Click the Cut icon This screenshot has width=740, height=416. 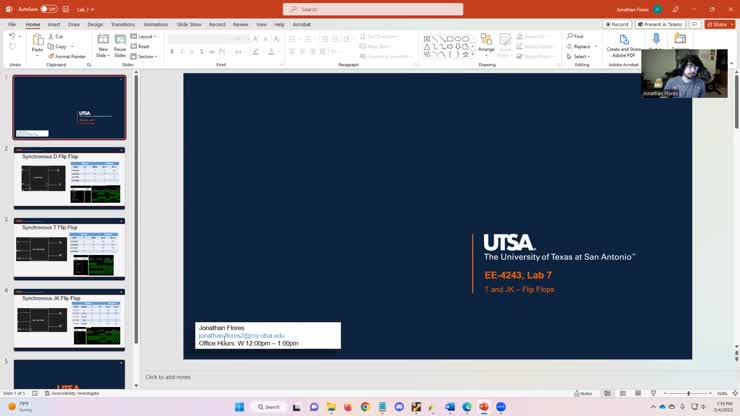pyautogui.click(x=56, y=36)
